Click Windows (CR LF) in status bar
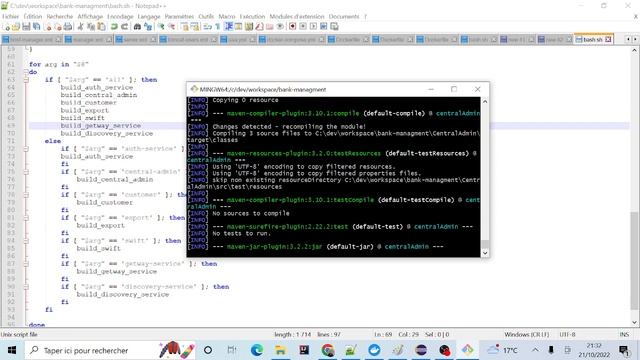Screen dimensions: 640x360 tap(527, 334)
